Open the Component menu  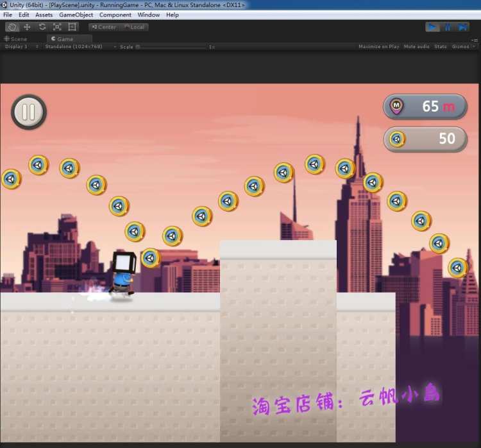(x=115, y=15)
